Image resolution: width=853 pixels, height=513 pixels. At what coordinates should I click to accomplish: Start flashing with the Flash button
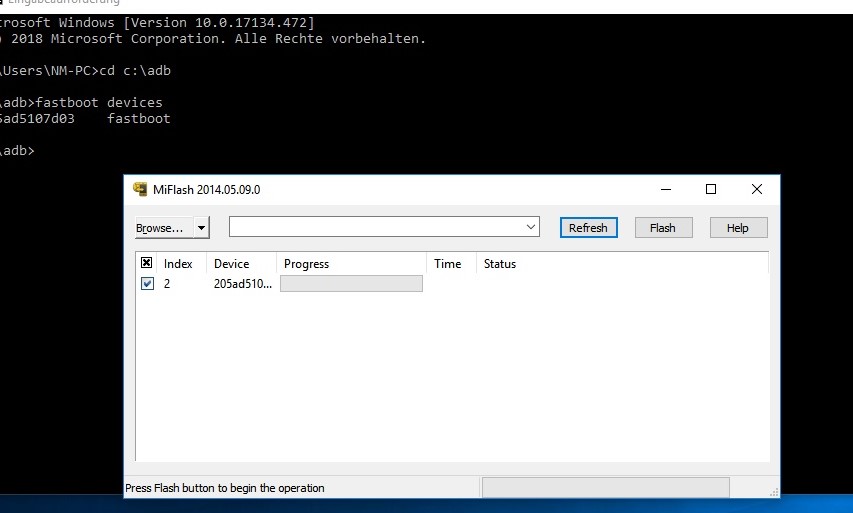[663, 228]
